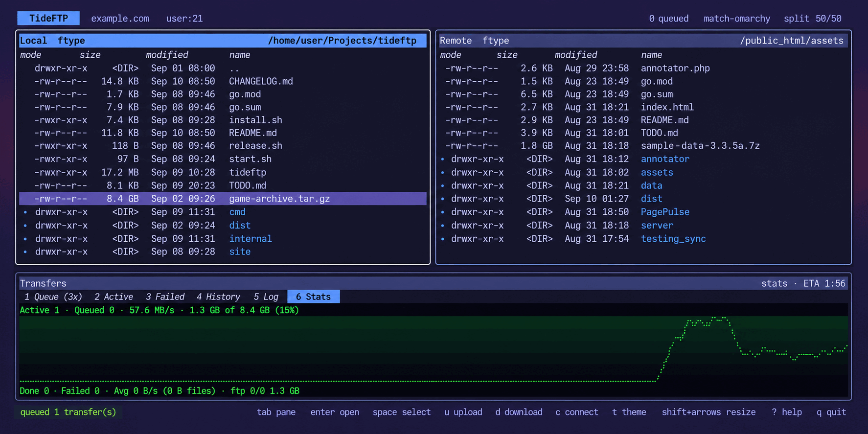Screen dimensions: 868x434
Task: Click the u upload shortcut
Action: pos(463,412)
